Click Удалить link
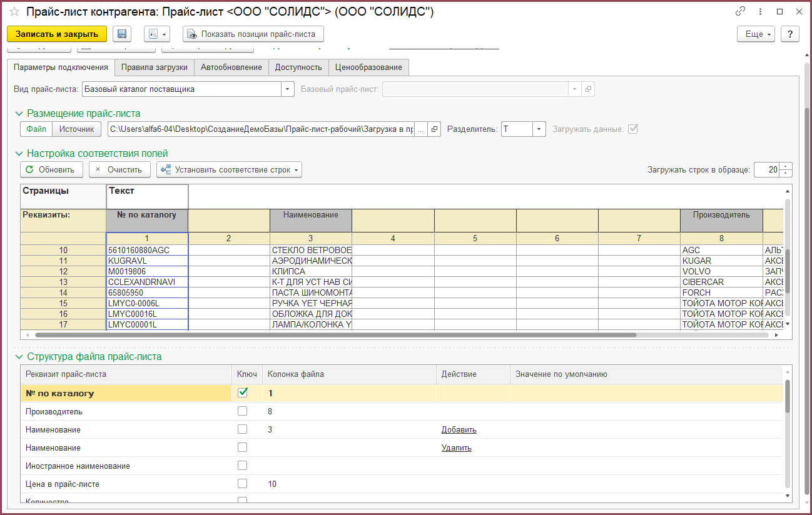Screen dimensions: 812x515 click(x=457, y=448)
